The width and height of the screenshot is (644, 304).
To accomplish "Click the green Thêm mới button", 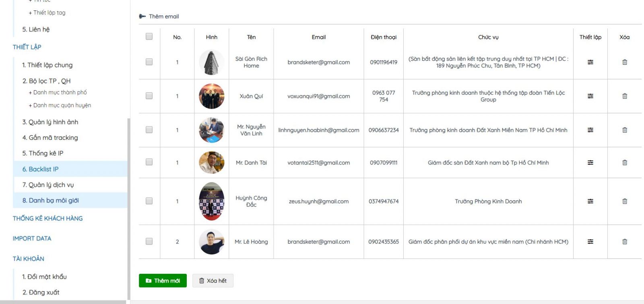I will (x=163, y=281).
